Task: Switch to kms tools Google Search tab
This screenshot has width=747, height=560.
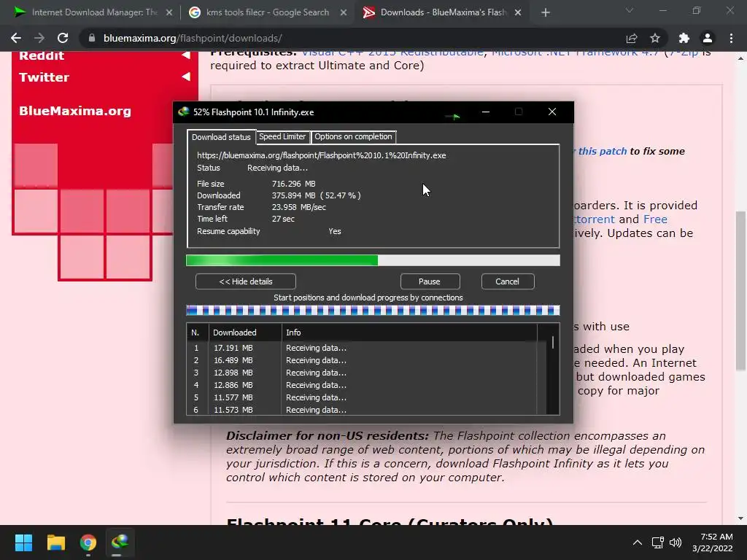Action: 267,12
